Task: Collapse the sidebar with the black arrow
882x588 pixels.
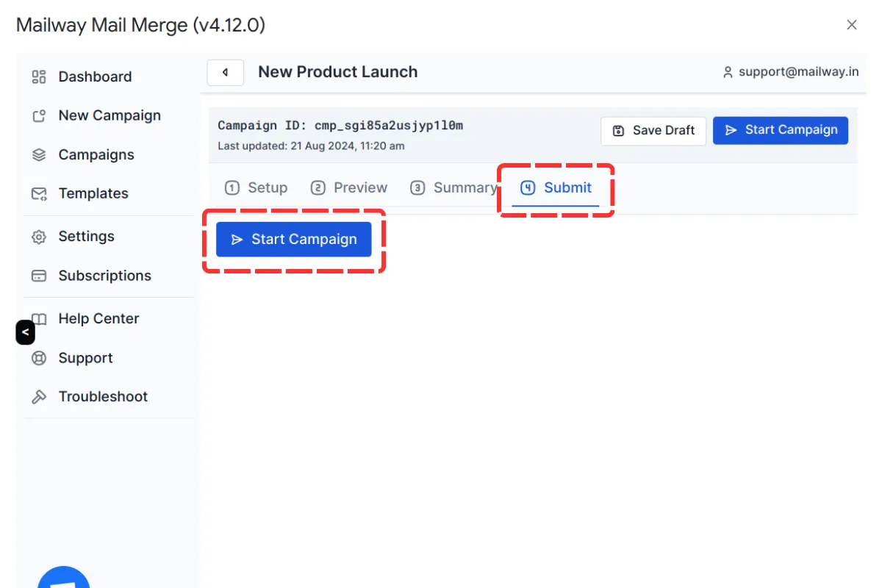Action: pos(25,333)
